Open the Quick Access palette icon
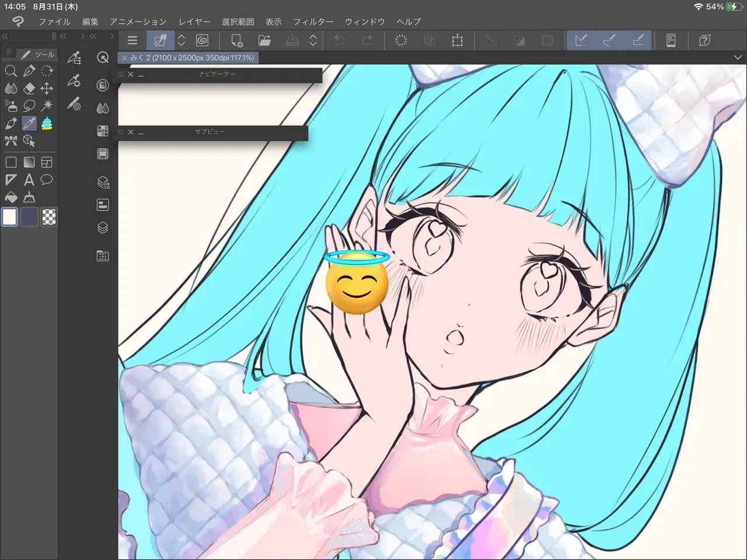Viewport: 747px width, 560px height. (103, 57)
